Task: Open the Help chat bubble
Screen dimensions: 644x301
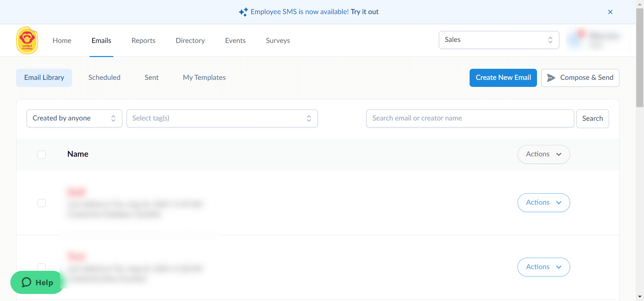Action: coord(37,283)
